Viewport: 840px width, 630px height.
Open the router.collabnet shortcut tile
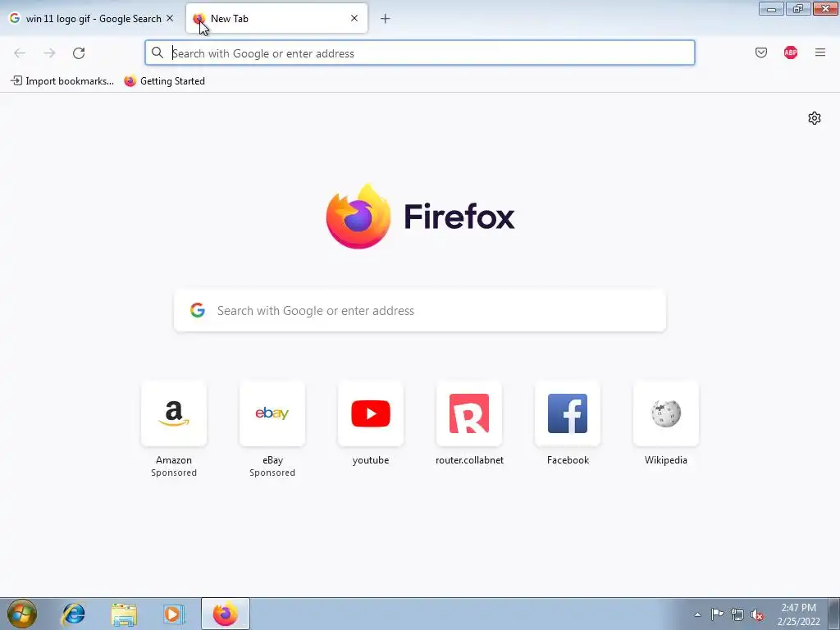[469, 413]
